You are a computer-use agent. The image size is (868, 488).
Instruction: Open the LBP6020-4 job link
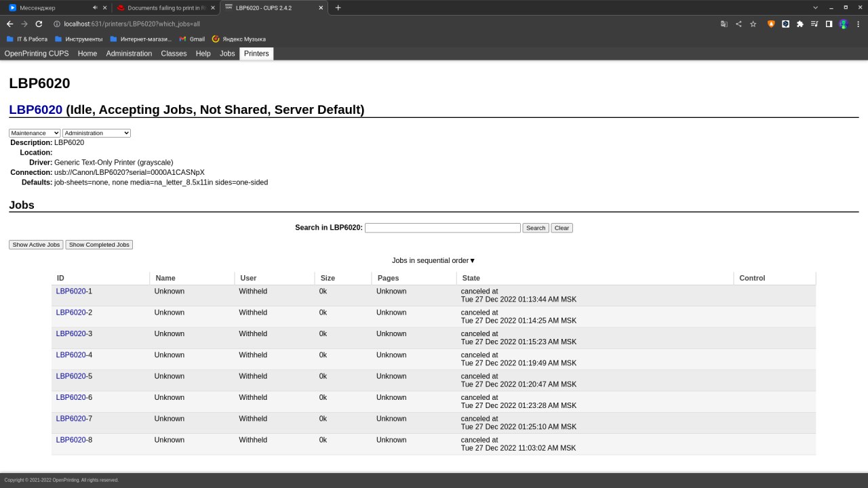tap(71, 355)
